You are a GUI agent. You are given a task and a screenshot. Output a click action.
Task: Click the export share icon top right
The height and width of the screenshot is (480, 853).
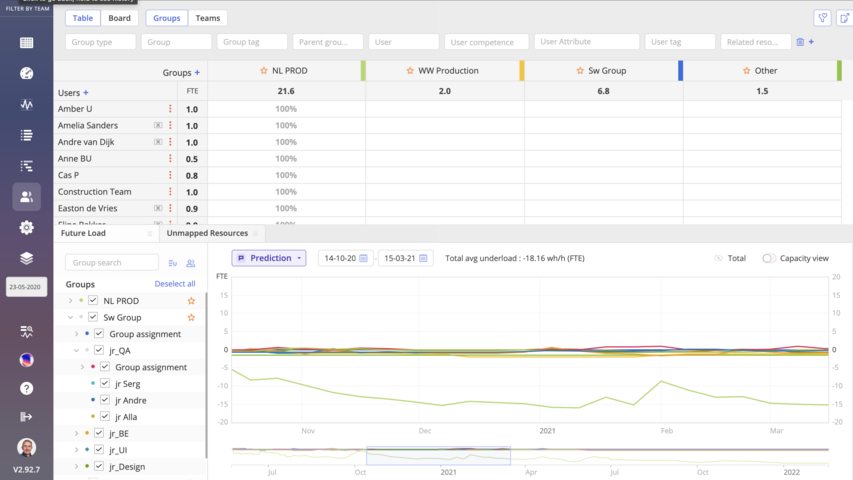point(844,18)
